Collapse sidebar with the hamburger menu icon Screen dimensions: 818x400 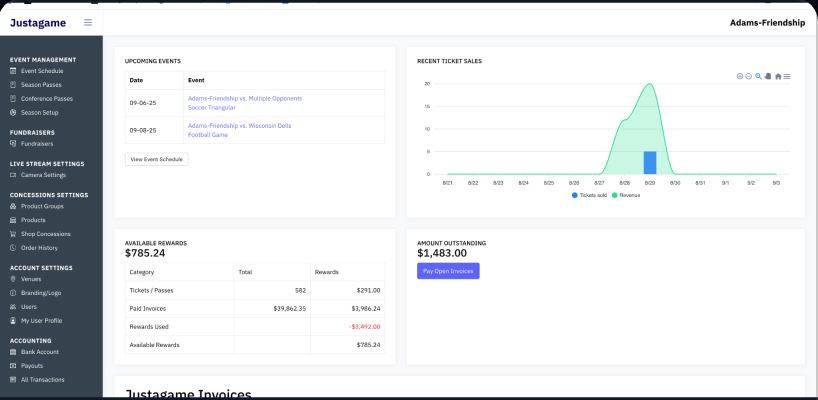point(88,22)
